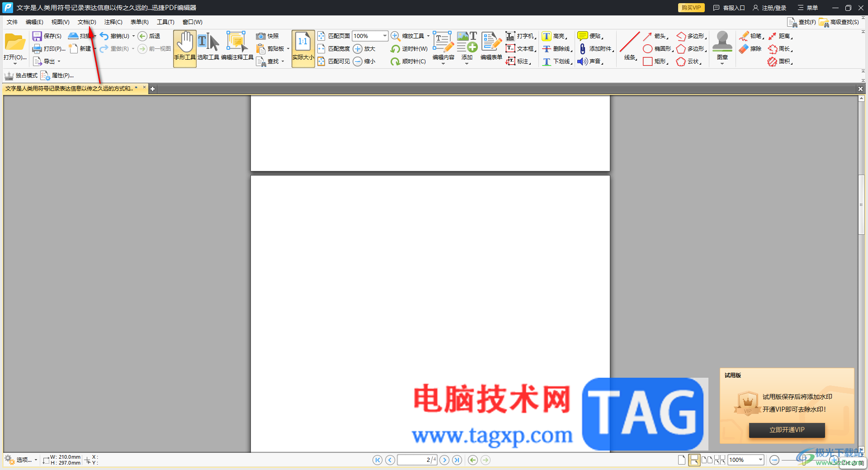
Task: Go back with the 后退 button
Action: [149, 36]
